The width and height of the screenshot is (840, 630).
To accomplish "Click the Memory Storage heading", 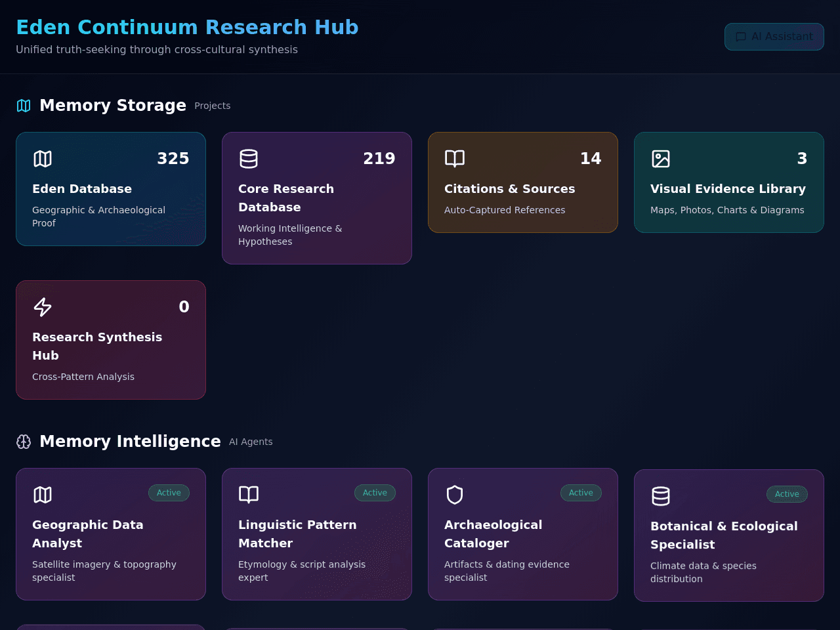I will coord(113,106).
